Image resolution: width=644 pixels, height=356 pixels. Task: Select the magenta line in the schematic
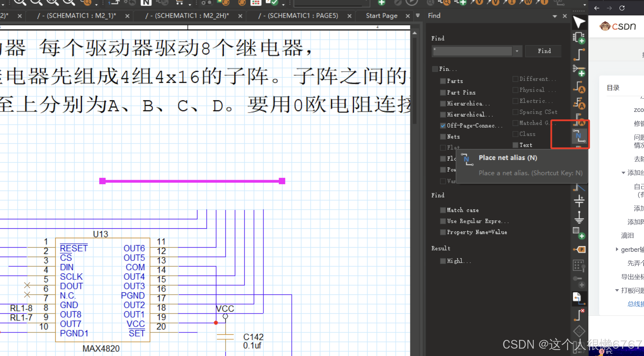coord(192,181)
